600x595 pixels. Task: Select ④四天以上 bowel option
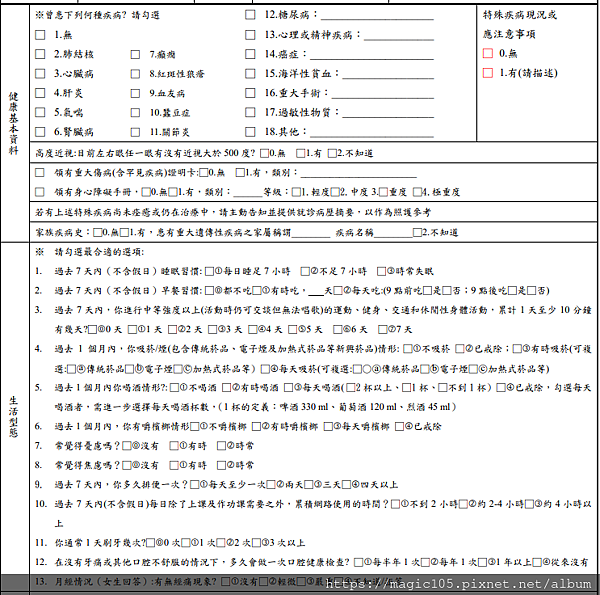coord(346,485)
